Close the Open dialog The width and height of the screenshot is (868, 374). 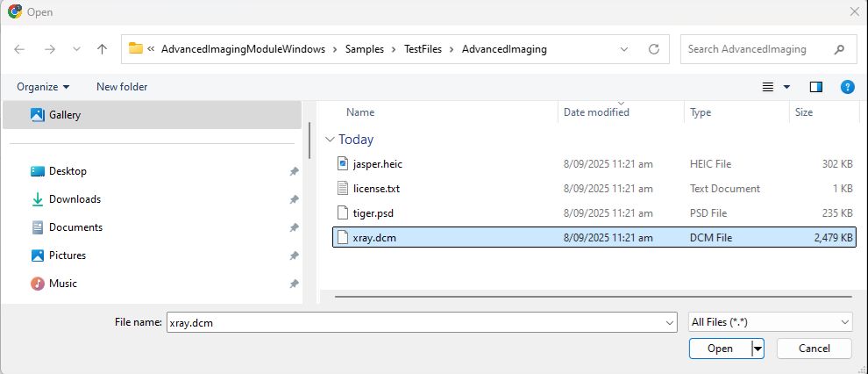[854, 11]
